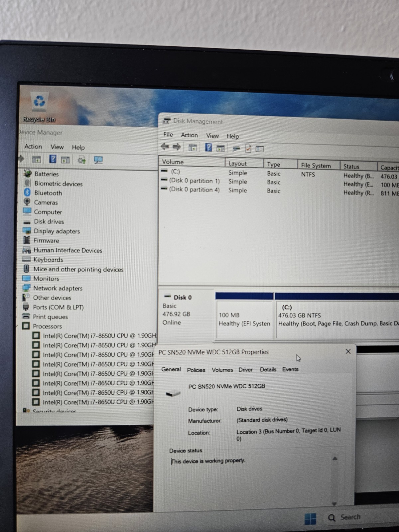The height and width of the screenshot is (532, 399).
Task: Expand Computer category
Action: [48, 212]
